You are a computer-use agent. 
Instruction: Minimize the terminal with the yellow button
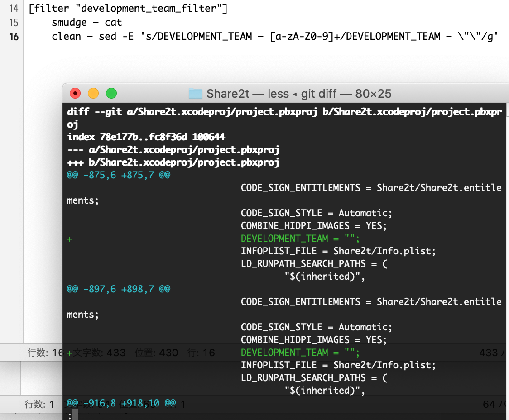coord(93,94)
